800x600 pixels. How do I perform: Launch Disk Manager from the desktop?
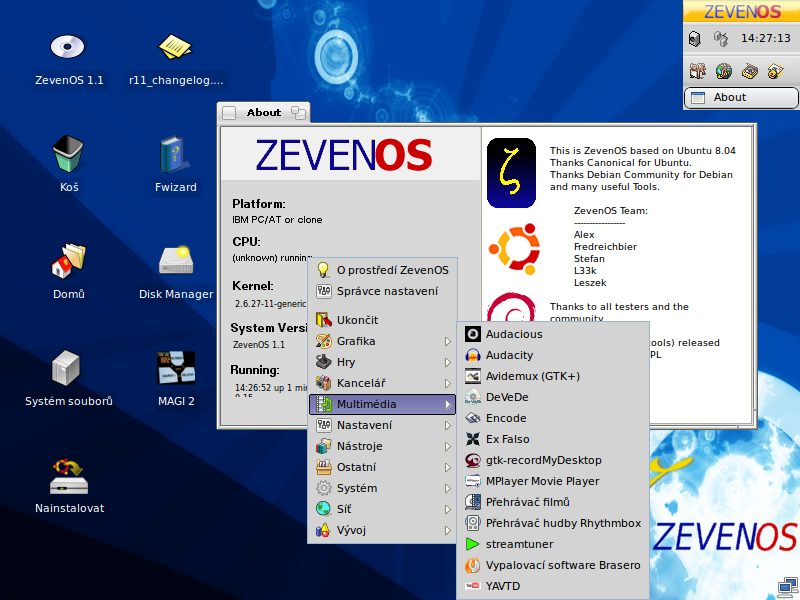tap(176, 260)
